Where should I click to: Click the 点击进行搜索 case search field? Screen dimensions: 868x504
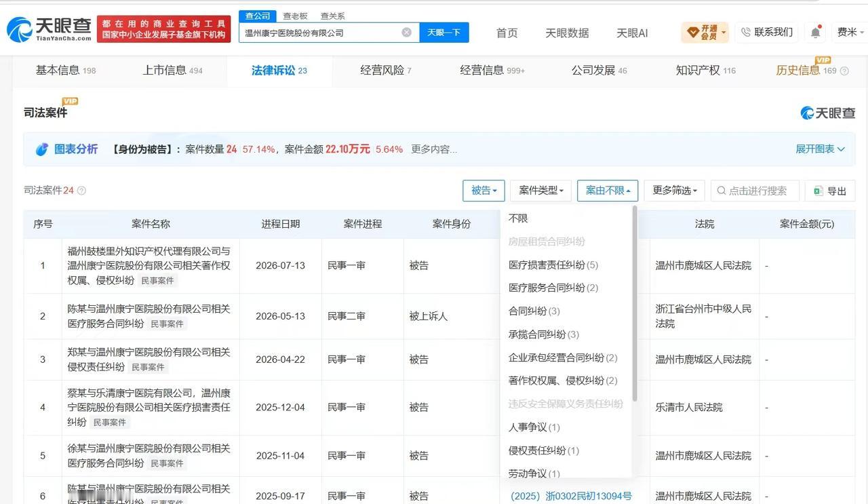[755, 191]
